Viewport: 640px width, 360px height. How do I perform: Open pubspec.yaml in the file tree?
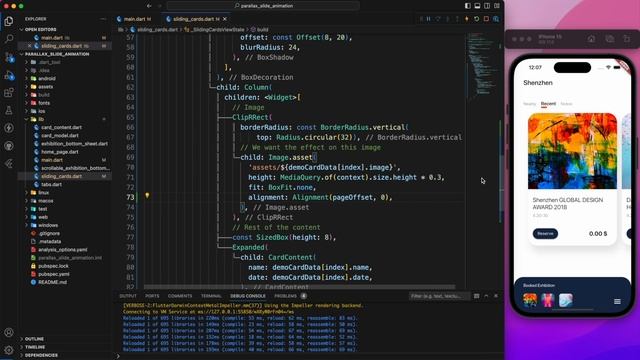point(53,274)
